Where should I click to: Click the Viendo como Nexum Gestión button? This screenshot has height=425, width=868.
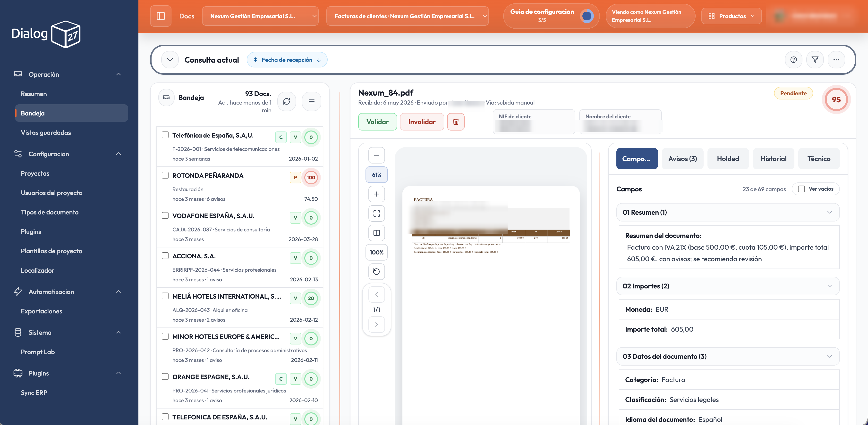pos(650,16)
